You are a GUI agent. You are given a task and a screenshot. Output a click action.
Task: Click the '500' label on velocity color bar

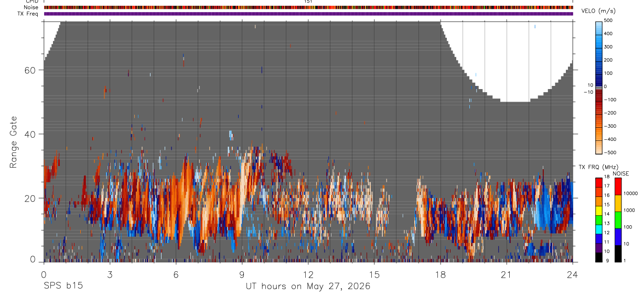coord(609,20)
